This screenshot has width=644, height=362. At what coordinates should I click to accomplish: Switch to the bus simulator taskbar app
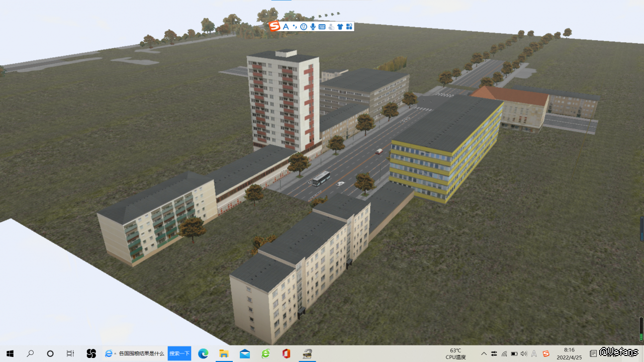[x=307, y=353]
